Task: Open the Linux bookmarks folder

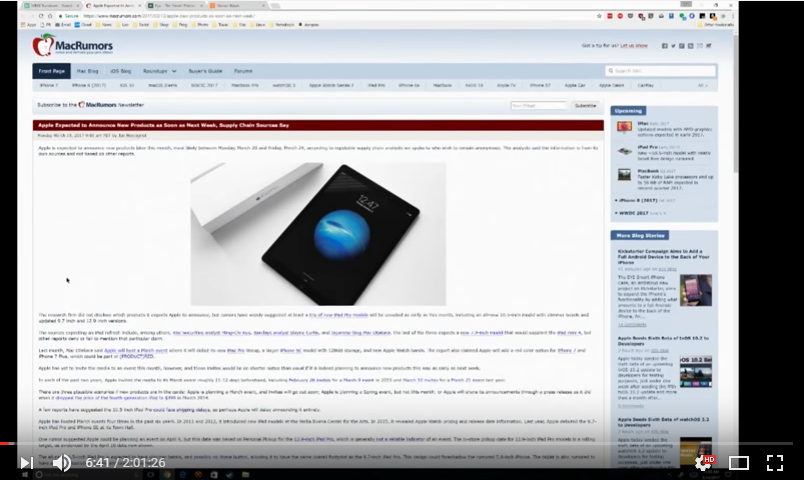Action: 258,25
